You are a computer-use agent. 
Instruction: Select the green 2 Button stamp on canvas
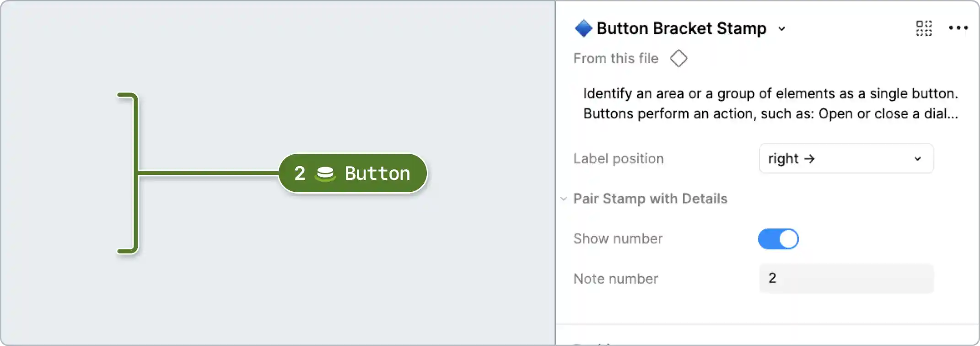[x=352, y=173]
